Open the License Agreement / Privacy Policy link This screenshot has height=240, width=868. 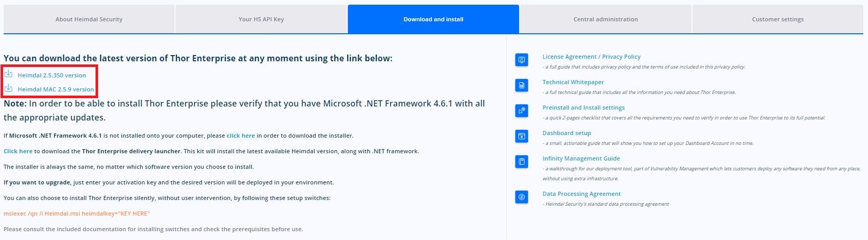[591, 57]
